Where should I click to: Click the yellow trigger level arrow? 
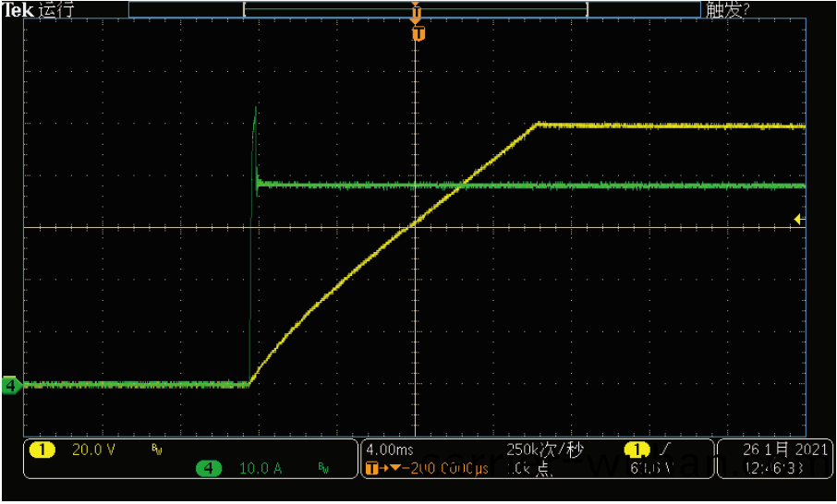[799, 219]
